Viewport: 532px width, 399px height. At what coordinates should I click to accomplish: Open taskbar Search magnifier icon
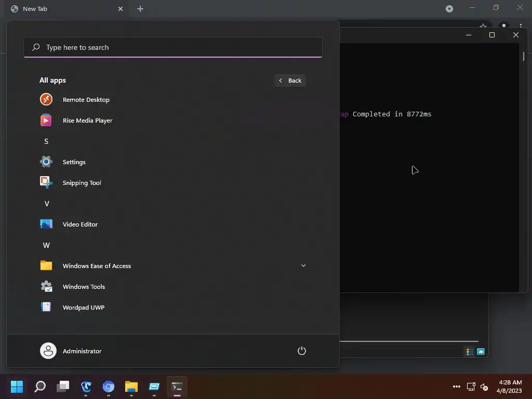click(x=39, y=387)
